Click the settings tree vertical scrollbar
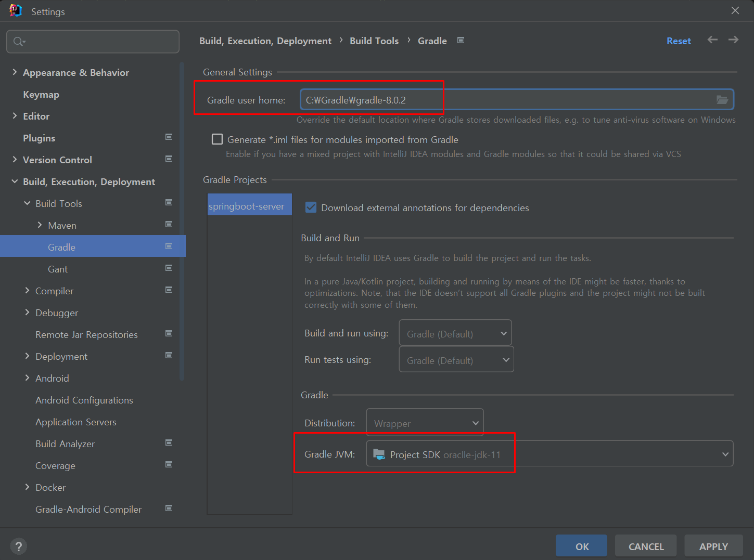 click(x=182, y=221)
